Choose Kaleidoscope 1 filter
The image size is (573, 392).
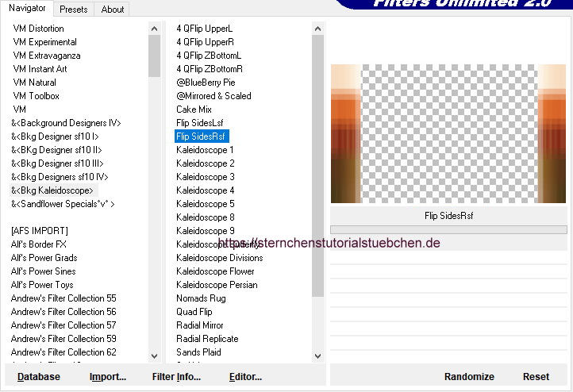point(205,150)
